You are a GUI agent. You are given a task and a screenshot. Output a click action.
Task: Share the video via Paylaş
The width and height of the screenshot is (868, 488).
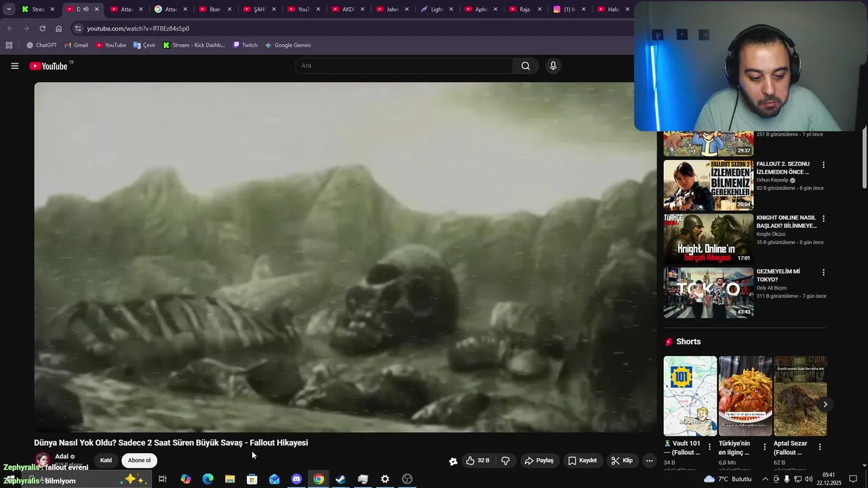pos(539,460)
